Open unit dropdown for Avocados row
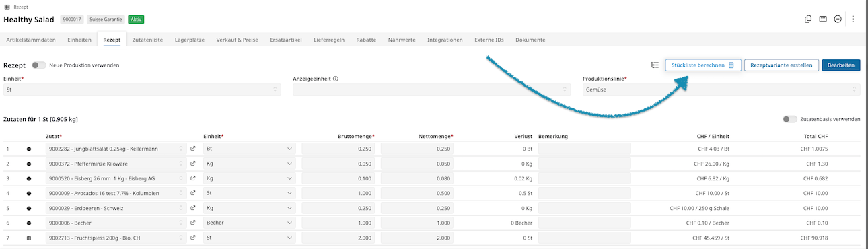This screenshot has width=868, height=249. pyautogui.click(x=250, y=193)
